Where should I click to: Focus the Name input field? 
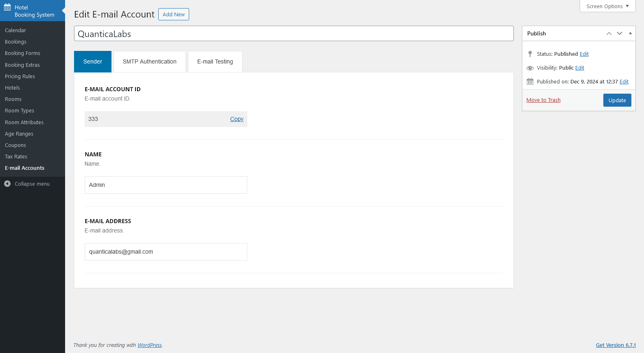coord(166,185)
